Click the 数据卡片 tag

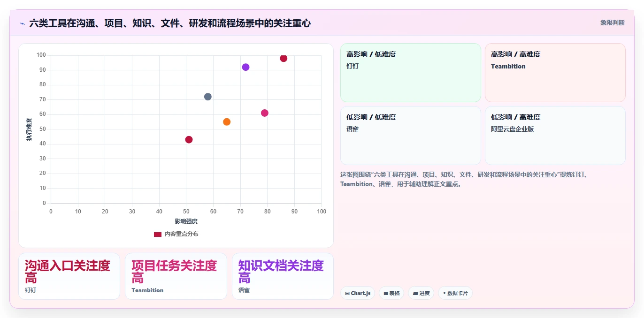[455, 293]
